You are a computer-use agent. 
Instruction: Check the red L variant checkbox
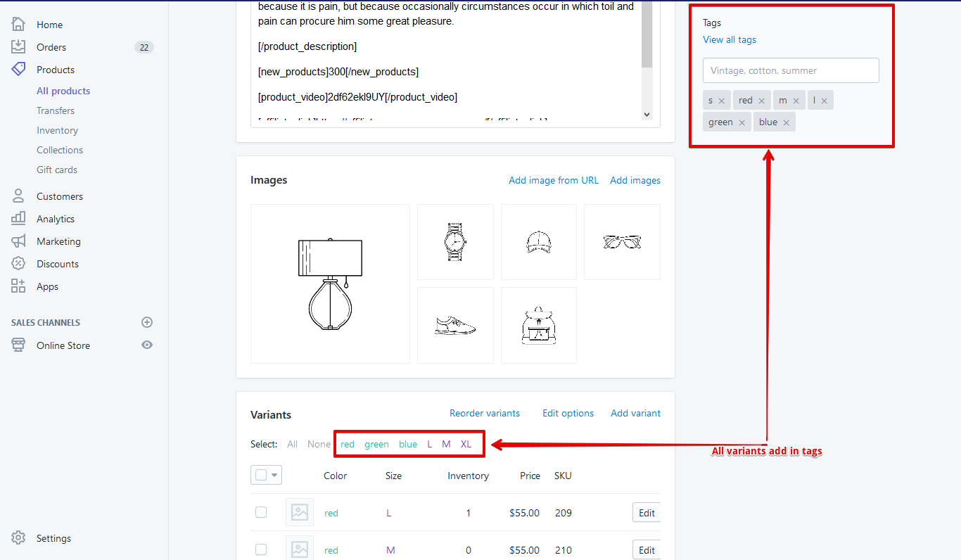tap(261, 513)
